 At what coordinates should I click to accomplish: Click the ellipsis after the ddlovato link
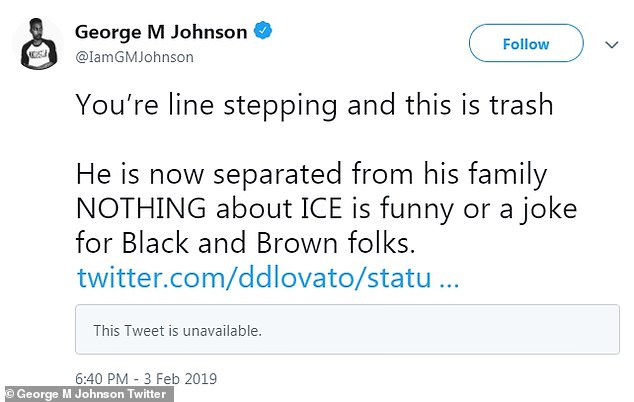[x=449, y=278]
